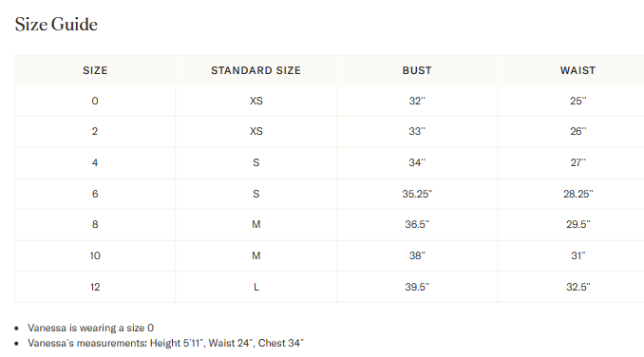Select the 28.25" waist value
Screen dimensions: 644x357
pyautogui.click(x=578, y=194)
